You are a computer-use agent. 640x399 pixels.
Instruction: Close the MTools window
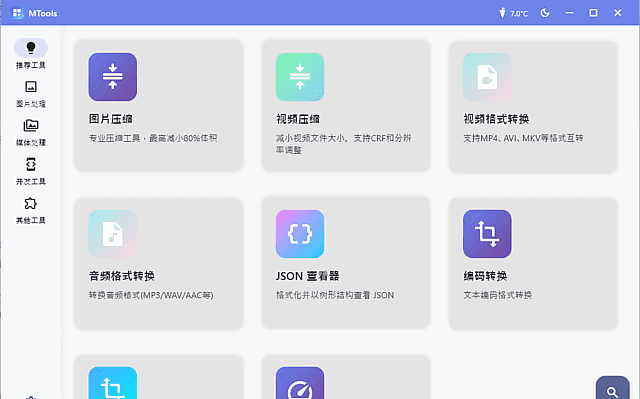pyautogui.click(x=618, y=13)
